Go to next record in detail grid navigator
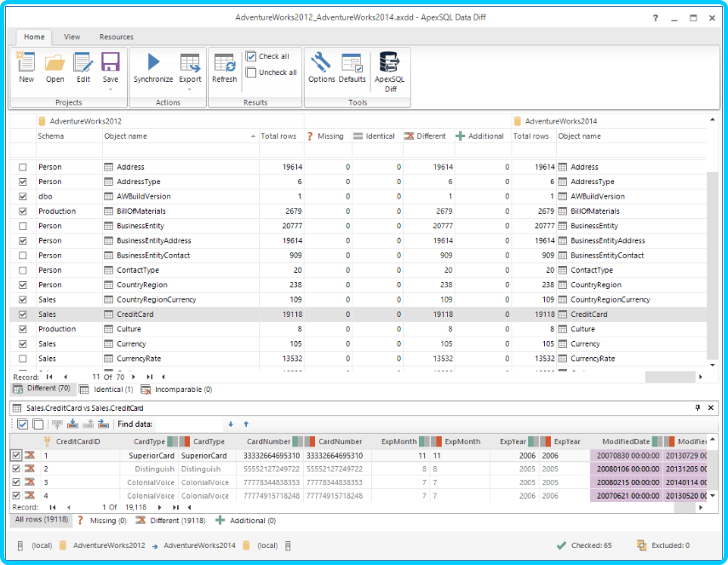This screenshot has width=728, height=565. (x=160, y=507)
